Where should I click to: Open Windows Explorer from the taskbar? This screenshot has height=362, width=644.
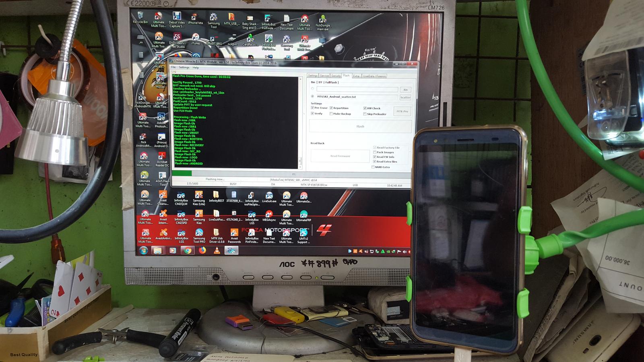pyautogui.click(x=157, y=250)
